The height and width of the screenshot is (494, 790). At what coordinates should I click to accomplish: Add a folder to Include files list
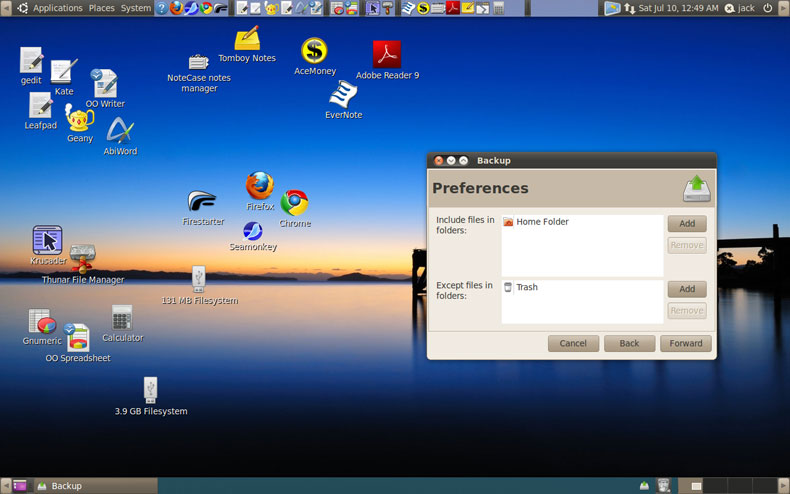(687, 223)
